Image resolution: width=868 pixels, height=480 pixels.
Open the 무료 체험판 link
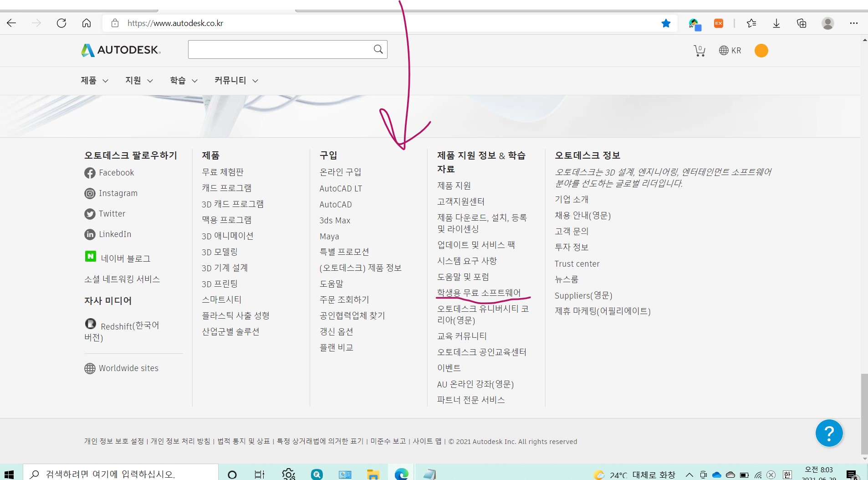click(223, 172)
